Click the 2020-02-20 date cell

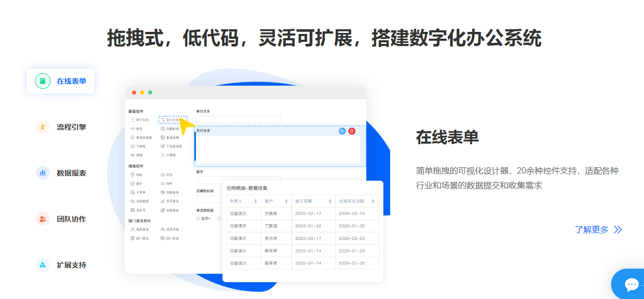[x=357, y=238]
